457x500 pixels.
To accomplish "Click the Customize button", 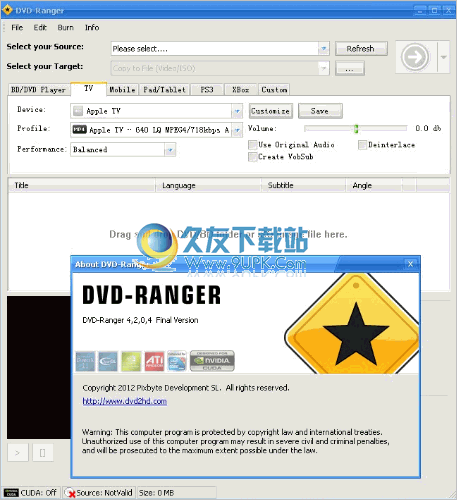I will coord(271,111).
